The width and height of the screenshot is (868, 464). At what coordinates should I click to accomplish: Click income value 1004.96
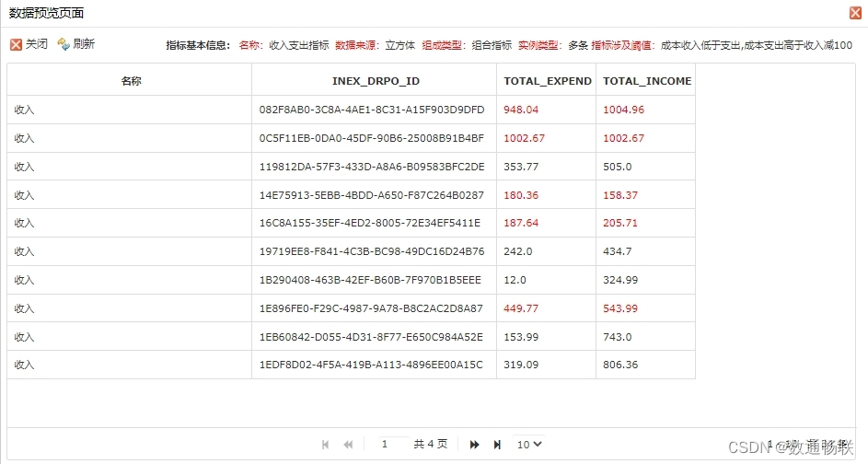tap(623, 110)
